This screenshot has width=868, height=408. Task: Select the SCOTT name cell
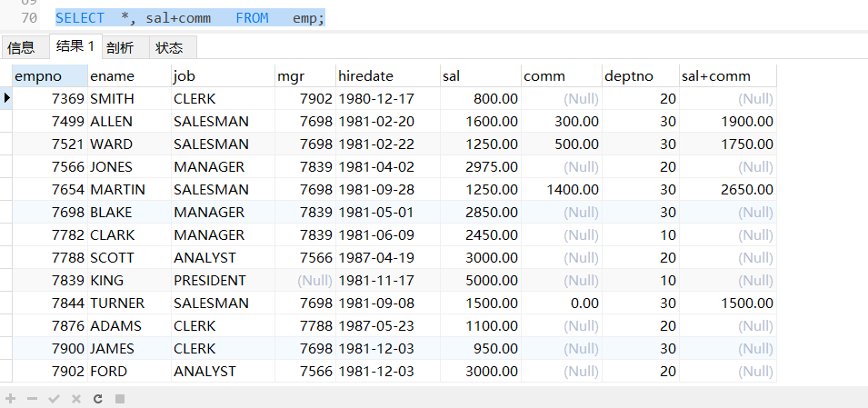click(130, 257)
